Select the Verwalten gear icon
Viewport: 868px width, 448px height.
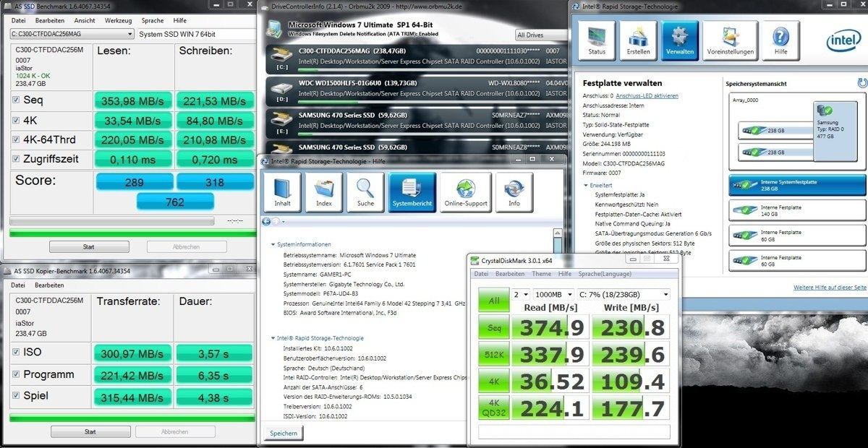(680, 40)
